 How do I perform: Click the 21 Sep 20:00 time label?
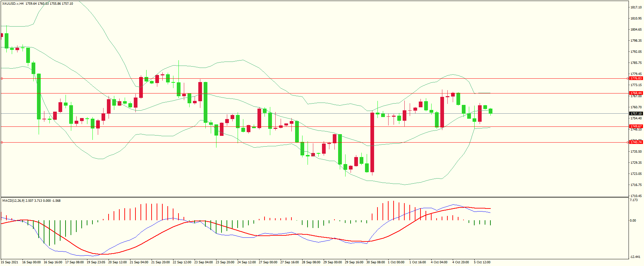160,262
